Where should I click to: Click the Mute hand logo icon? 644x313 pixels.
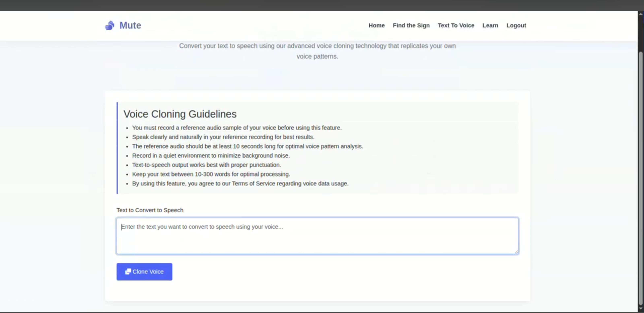click(x=109, y=25)
